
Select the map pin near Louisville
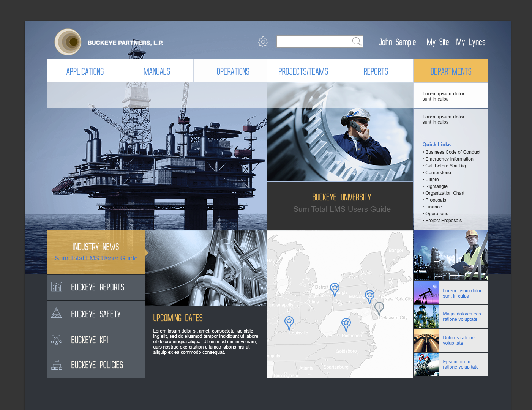point(289,323)
